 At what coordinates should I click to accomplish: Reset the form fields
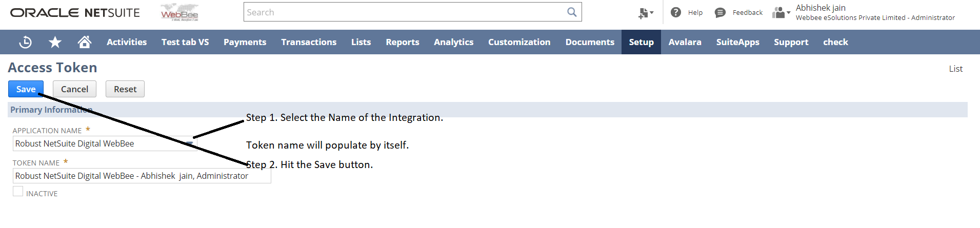tap(125, 89)
